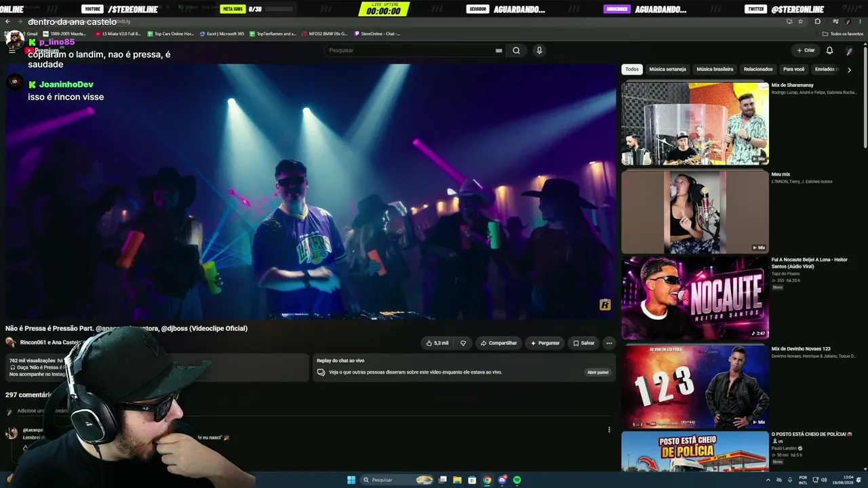The image size is (868, 488).
Task: Open the video's more actions (three dots) menu
Action: coord(609,343)
